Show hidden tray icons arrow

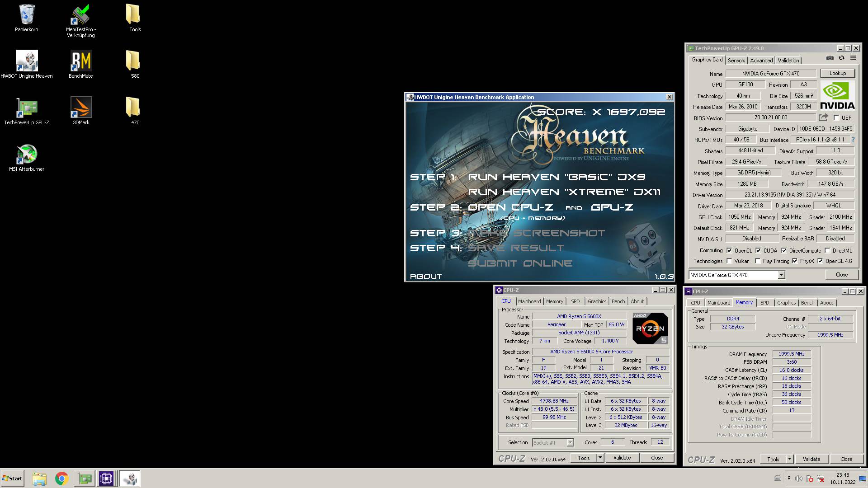pos(789,478)
